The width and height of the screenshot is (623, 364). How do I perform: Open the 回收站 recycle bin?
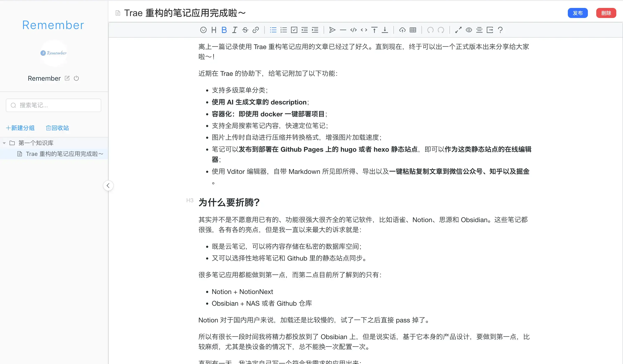pos(57,128)
